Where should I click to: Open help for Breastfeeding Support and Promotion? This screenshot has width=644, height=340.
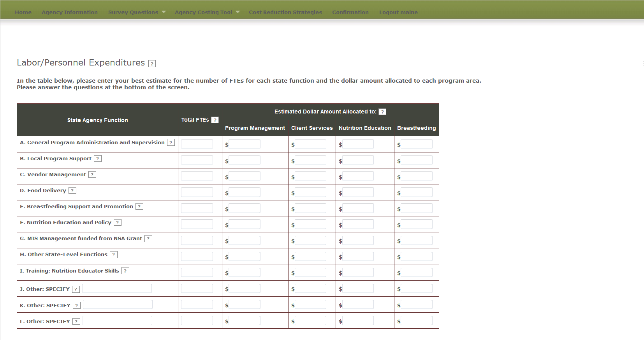pos(139,207)
